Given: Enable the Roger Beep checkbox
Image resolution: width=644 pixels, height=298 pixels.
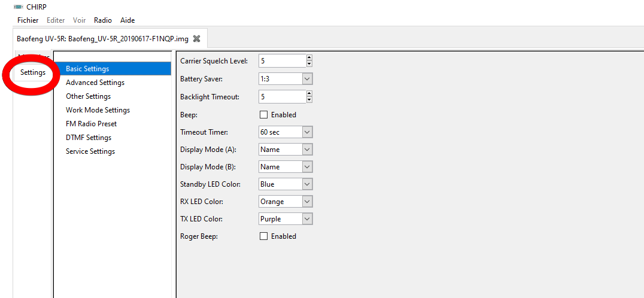Looking at the screenshot, I should [264, 236].
